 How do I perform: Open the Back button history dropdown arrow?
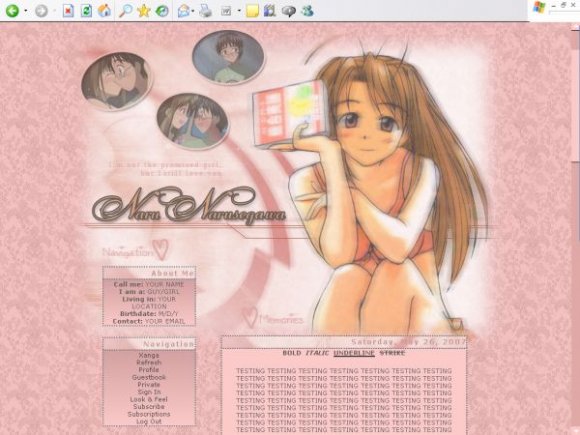tap(26, 11)
